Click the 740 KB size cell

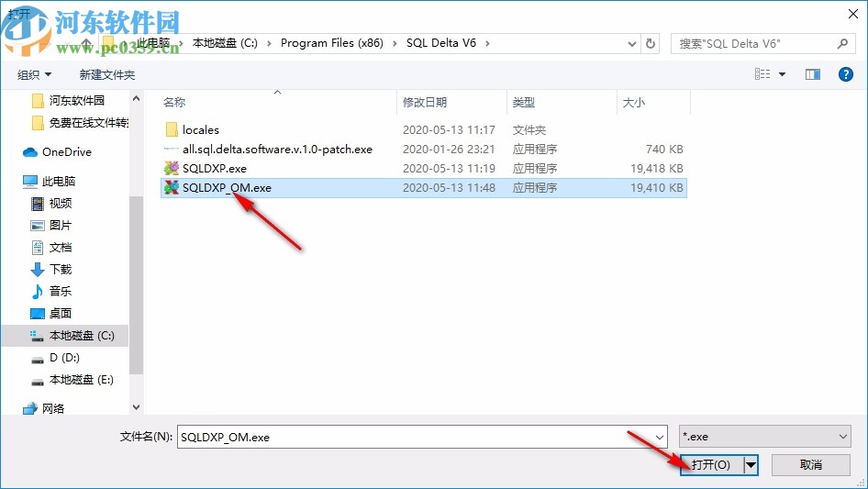664,149
